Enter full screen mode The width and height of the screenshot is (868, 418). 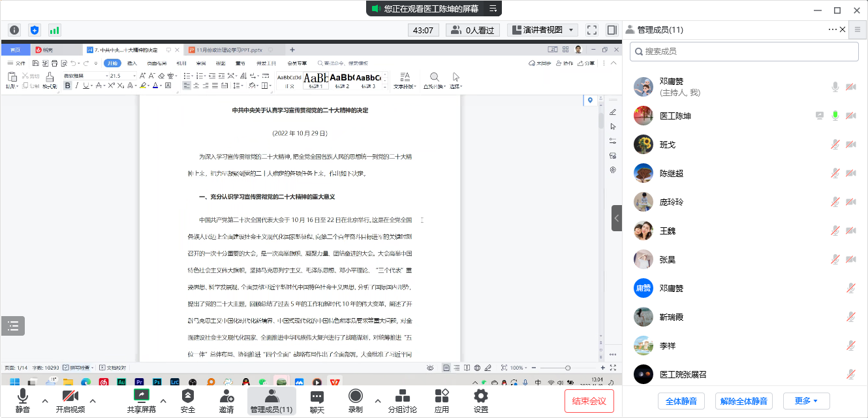pos(592,30)
